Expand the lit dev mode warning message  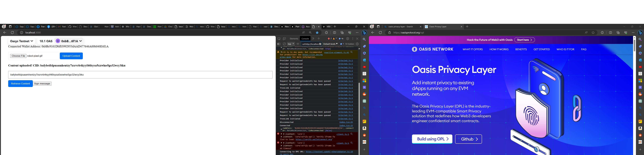click(281, 52)
